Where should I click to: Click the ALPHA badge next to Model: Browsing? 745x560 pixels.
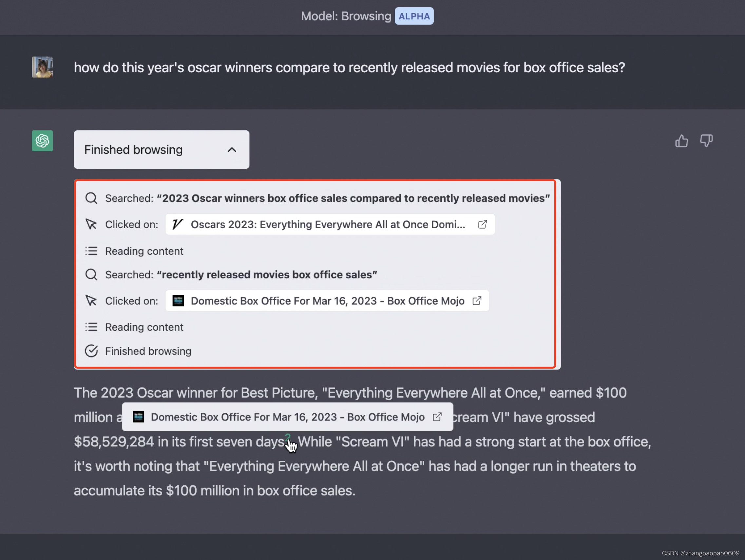point(414,16)
